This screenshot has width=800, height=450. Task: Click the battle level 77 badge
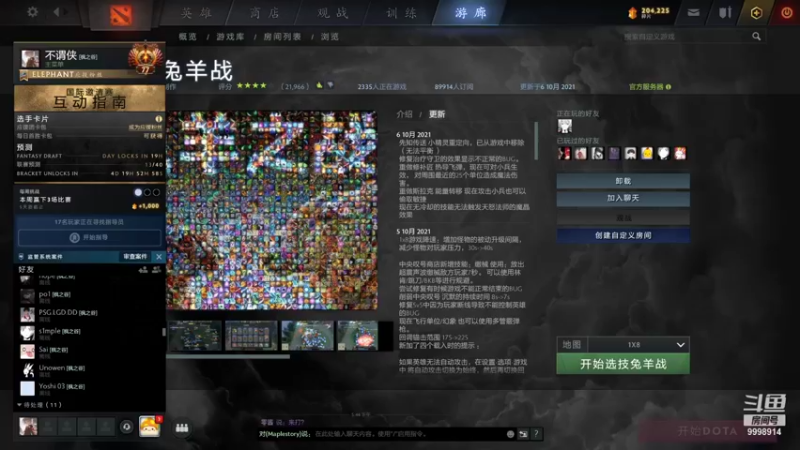[145, 60]
